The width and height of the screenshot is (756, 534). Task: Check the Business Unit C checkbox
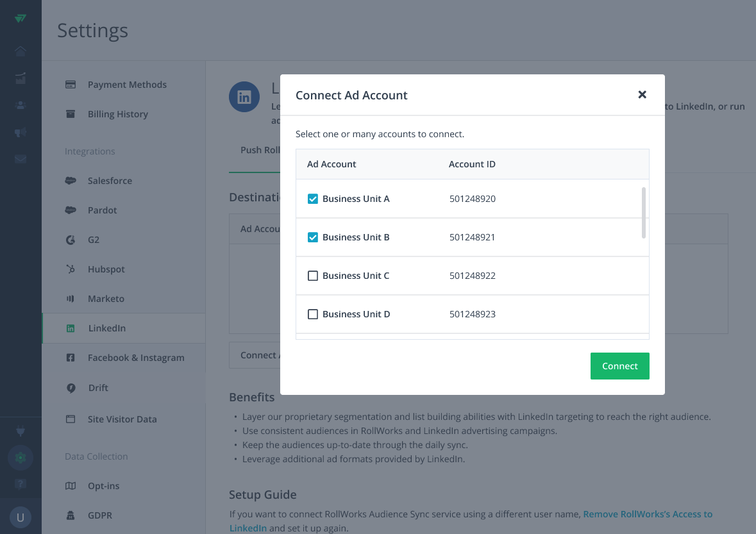(x=313, y=276)
